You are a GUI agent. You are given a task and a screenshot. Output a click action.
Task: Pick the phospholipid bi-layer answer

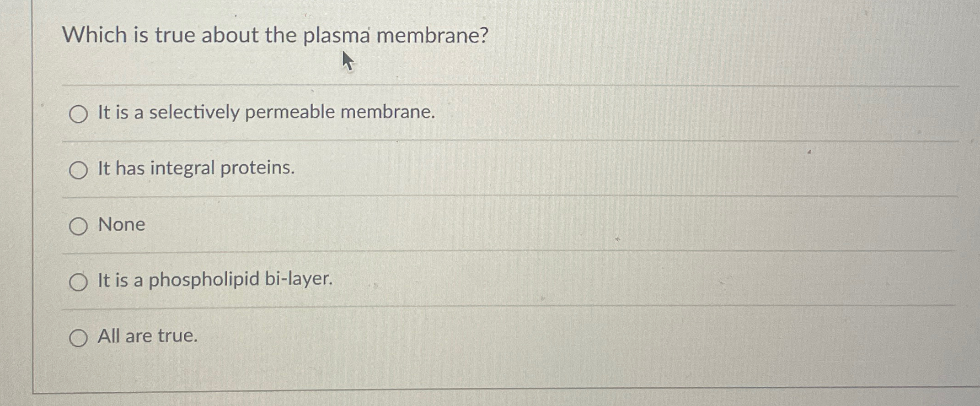click(x=79, y=281)
